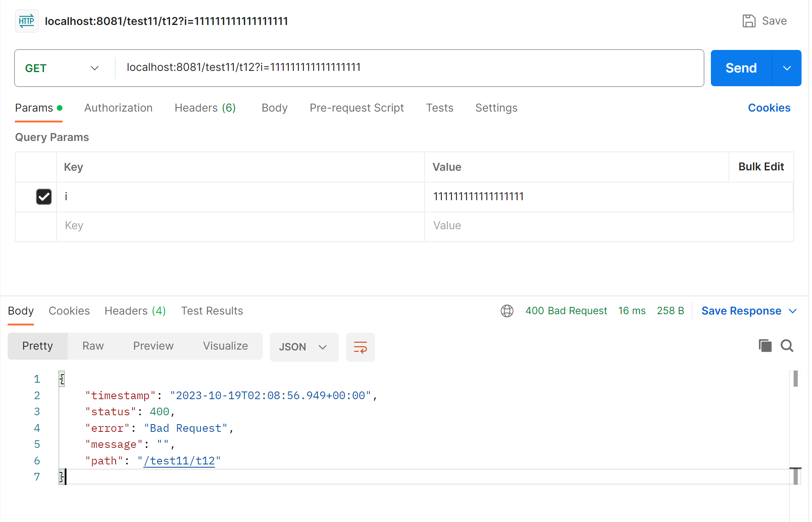Click the empty Key placeholder field
This screenshot has height=522, width=812.
240,226
